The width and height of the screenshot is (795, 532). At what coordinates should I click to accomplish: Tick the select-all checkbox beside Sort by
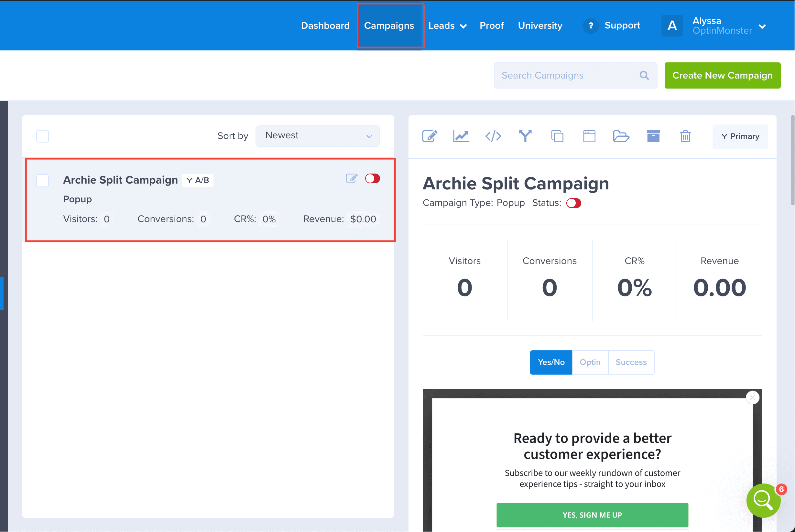[42, 136]
